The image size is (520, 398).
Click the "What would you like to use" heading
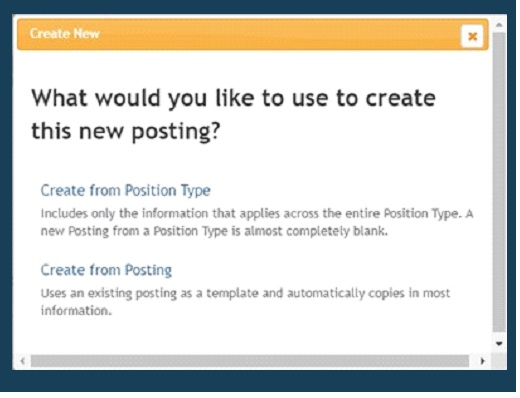(x=235, y=99)
